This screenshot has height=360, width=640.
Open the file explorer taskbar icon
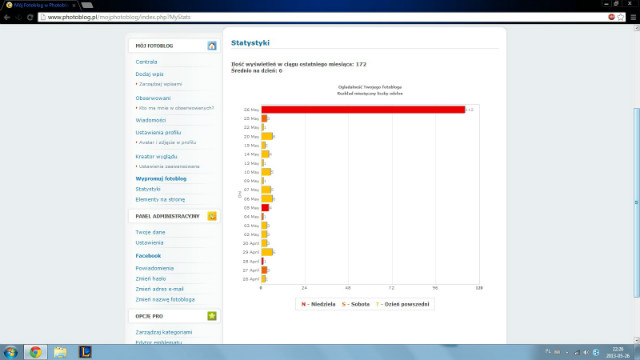pyautogui.click(x=60, y=352)
